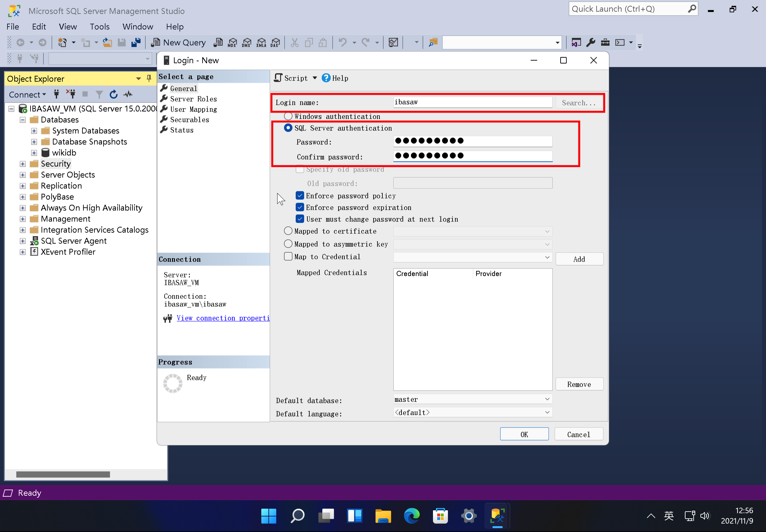
Task: Enable the Map to Credential checkbox
Action: point(288,257)
